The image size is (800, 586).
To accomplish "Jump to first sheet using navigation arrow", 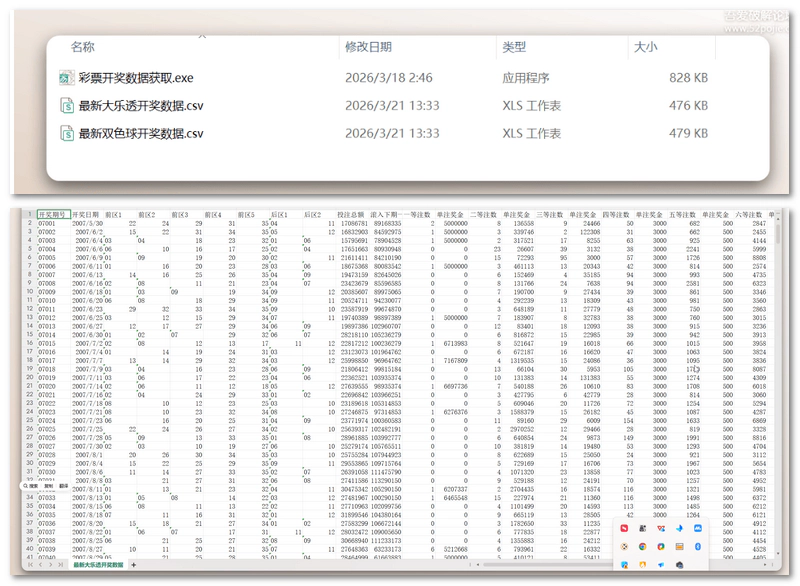I will 30,565.
